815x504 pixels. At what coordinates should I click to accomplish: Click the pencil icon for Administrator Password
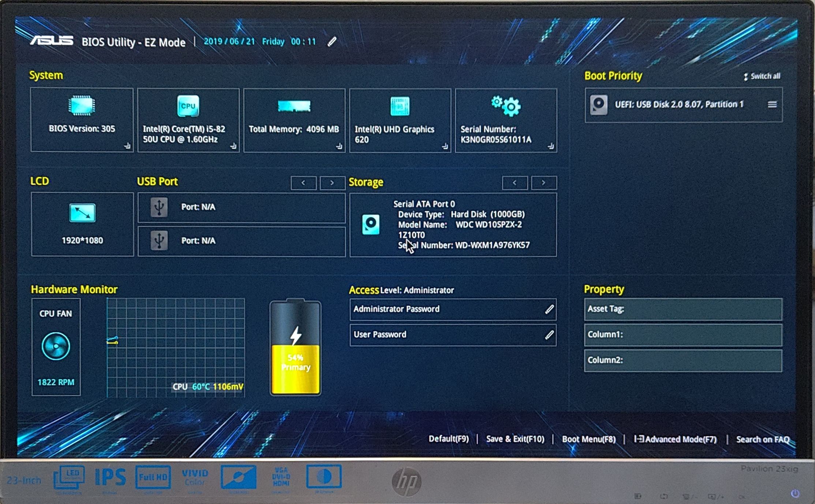549,309
